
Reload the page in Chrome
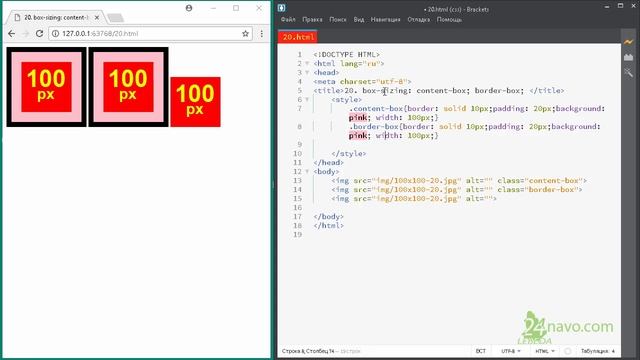39,33
